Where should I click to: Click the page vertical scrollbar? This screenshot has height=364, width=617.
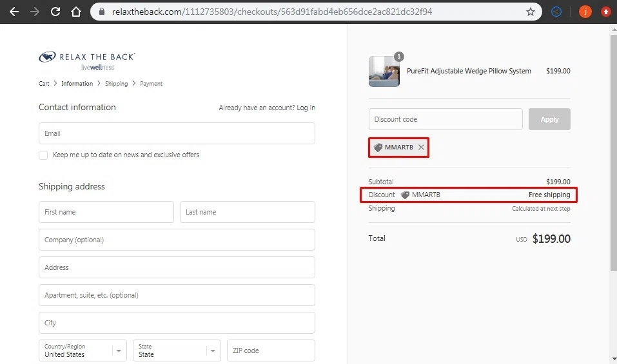point(614,153)
